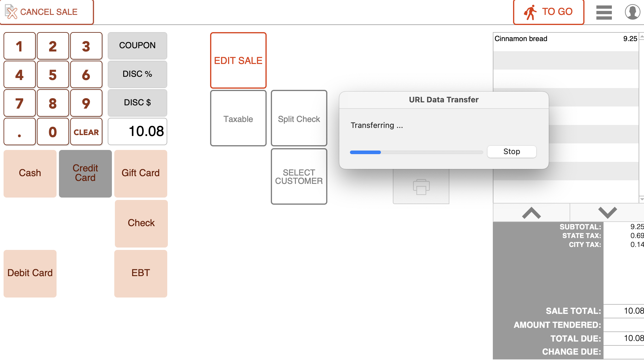Viewport: 644px width, 360px height.
Task: Click the transfer progress bar
Action: [x=416, y=152]
